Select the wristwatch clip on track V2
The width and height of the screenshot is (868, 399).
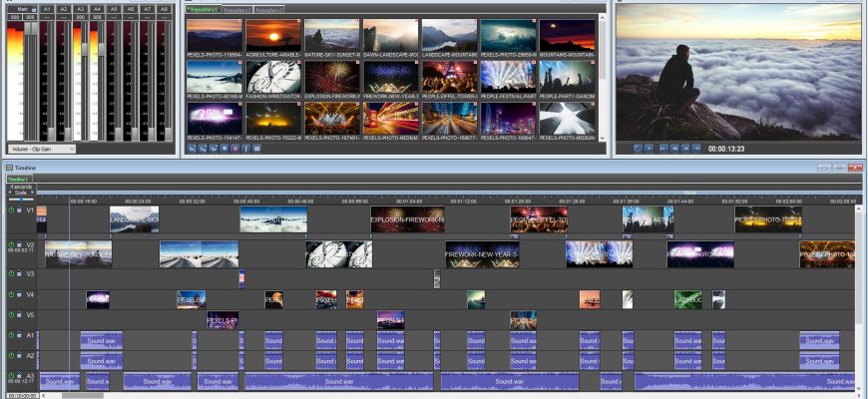pyautogui.click(x=339, y=254)
